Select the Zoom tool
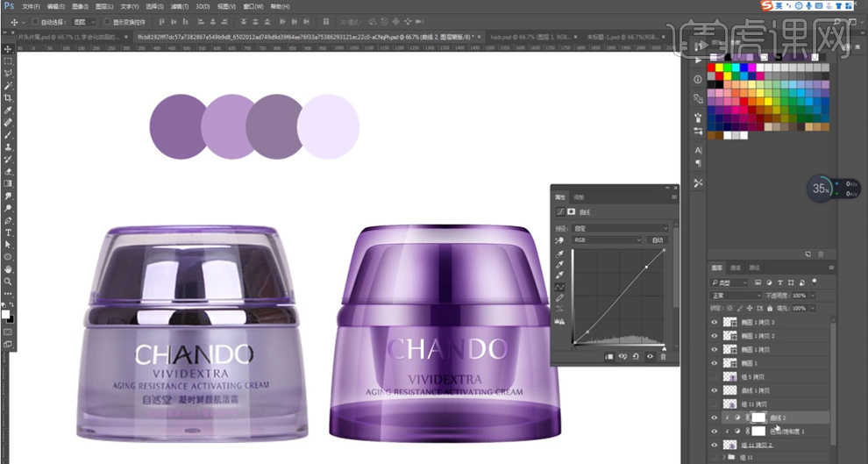This screenshot has height=464, width=868. (x=8, y=282)
